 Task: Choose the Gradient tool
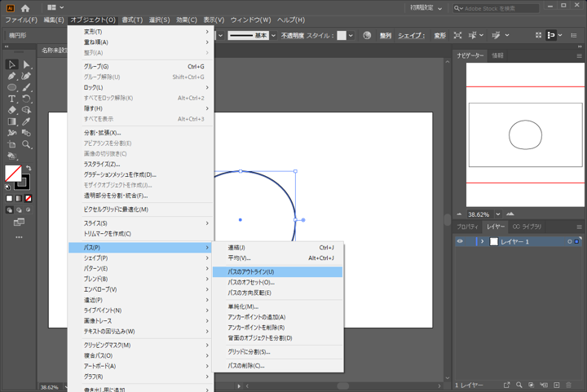click(11, 121)
